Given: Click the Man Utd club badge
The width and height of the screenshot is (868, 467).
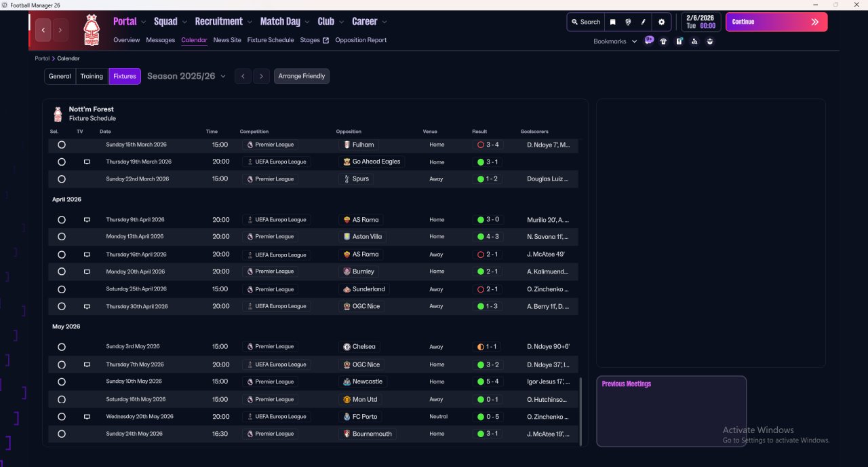Looking at the screenshot, I should pos(347,400).
